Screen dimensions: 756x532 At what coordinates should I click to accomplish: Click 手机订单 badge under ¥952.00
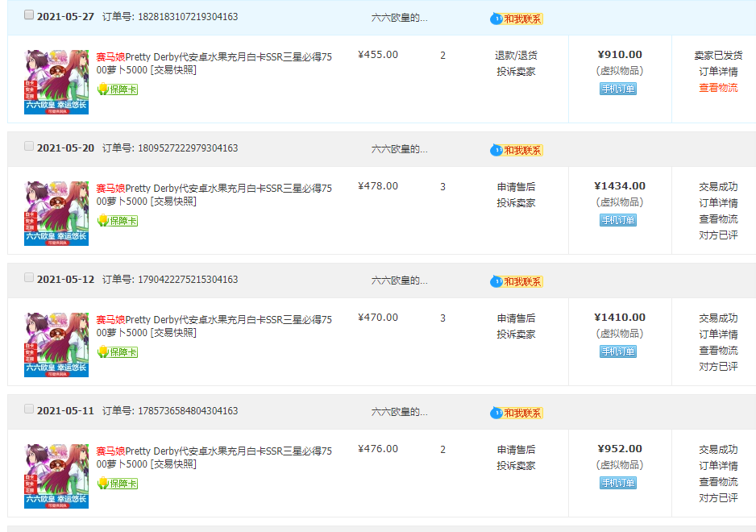coord(618,483)
